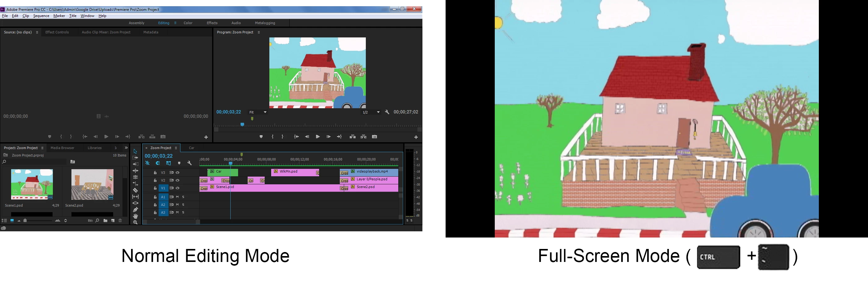The image size is (868, 304).
Task: Click the Scene2.psd thumbnail
Action: pyautogui.click(x=92, y=185)
